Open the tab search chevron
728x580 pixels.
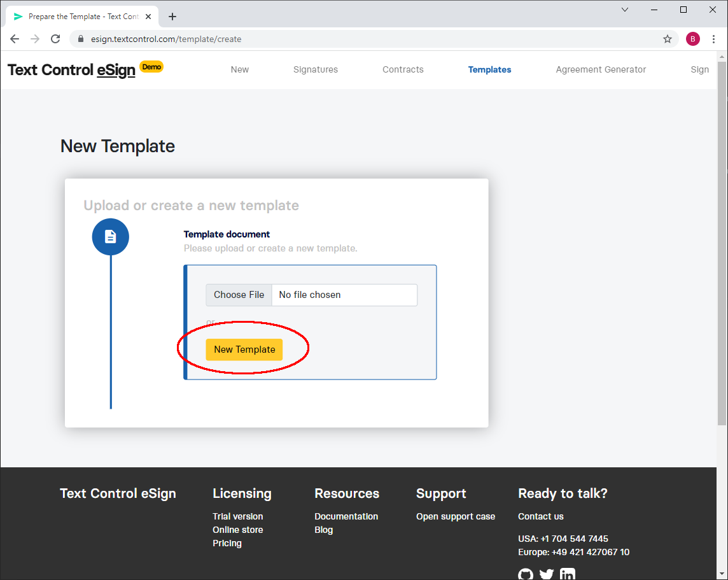tap(625, 10)
